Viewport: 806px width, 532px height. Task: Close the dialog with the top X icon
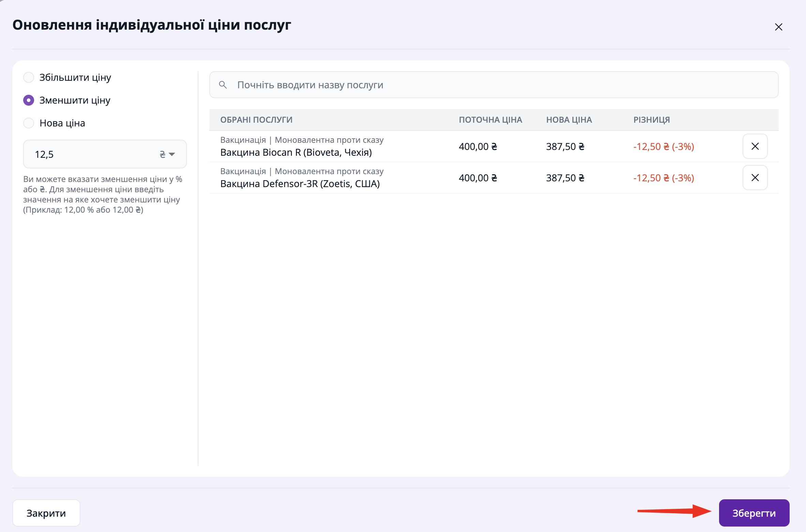(x=778, y=27)
